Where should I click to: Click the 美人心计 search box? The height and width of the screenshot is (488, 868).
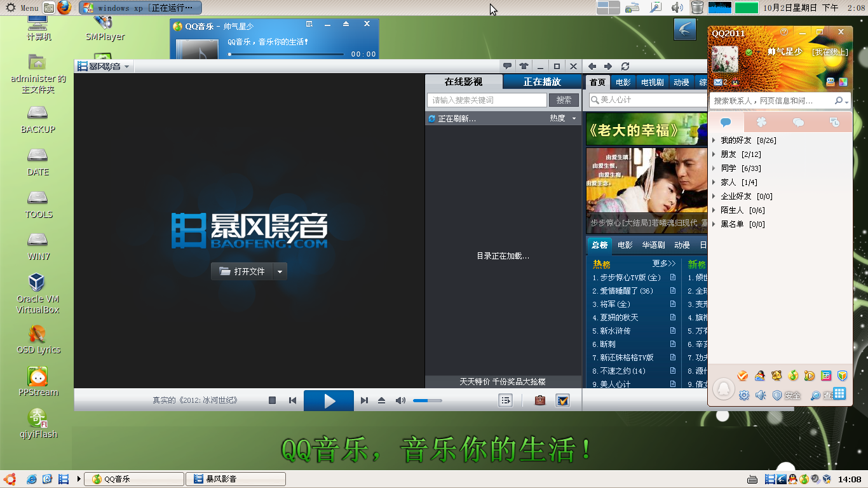coord(647,100)
